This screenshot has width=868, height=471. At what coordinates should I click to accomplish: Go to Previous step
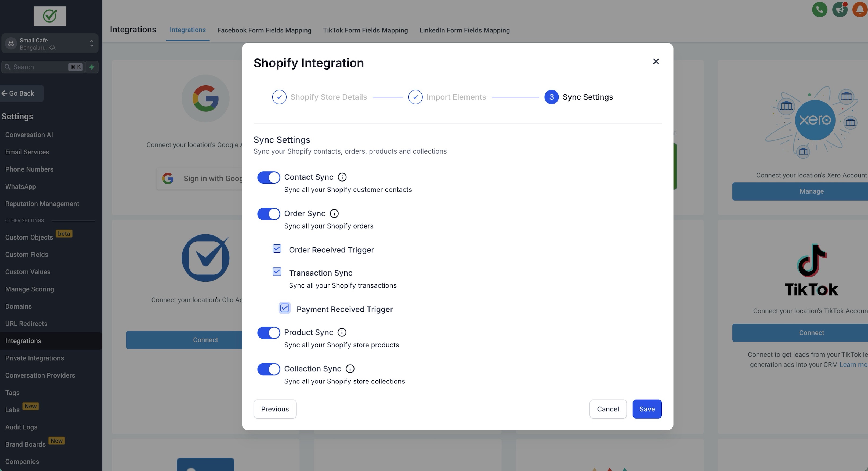coord(275,409)
